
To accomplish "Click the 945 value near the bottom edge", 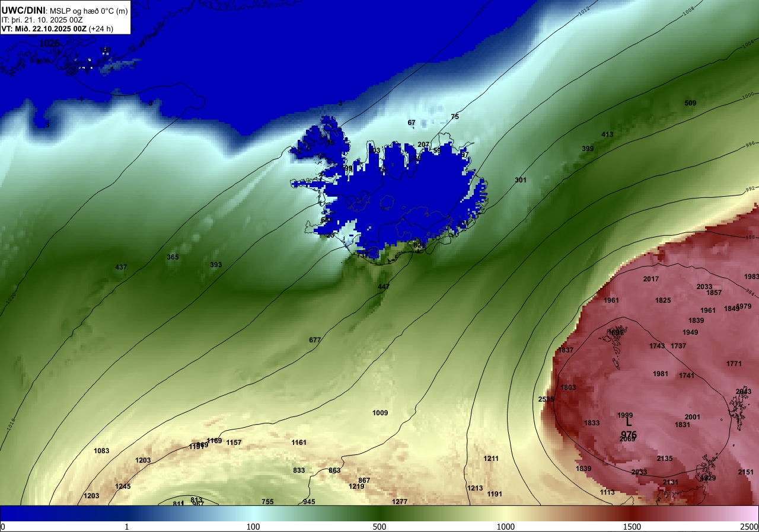I will [x=309, y=502].
